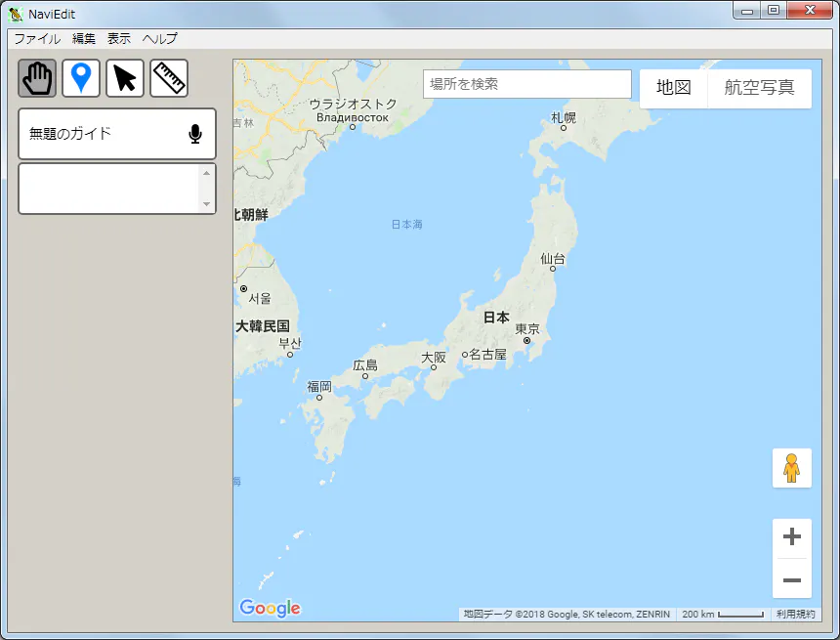Switch map to 航空写真 view
The image size is (840, 640).
759,88
